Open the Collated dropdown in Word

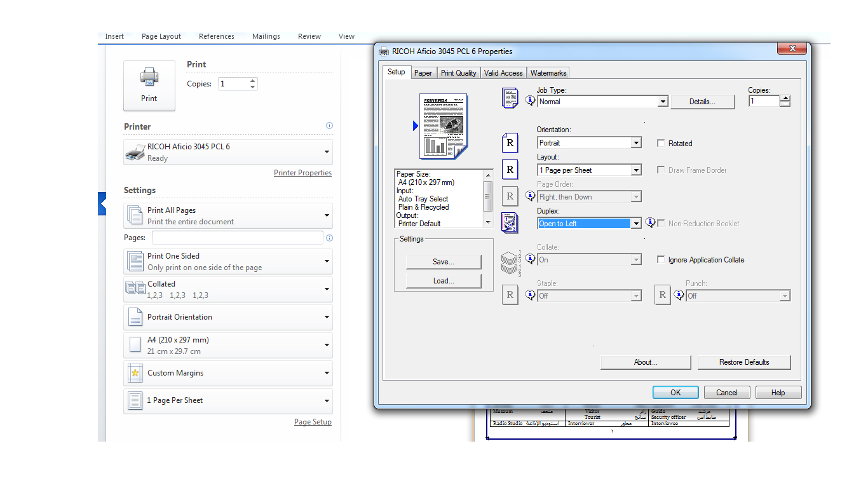(x=228, y=288)
